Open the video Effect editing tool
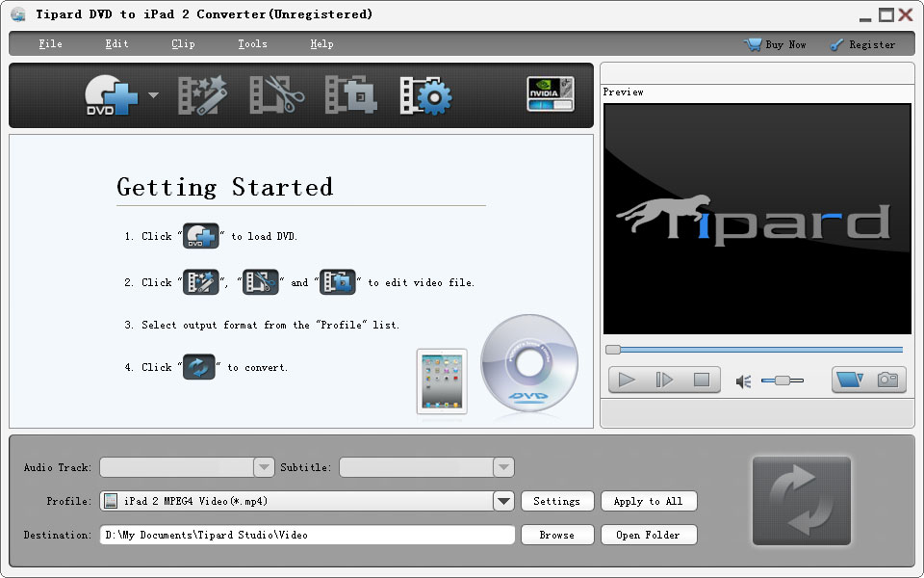Viewport: 924px width, 578px height. 202,95
